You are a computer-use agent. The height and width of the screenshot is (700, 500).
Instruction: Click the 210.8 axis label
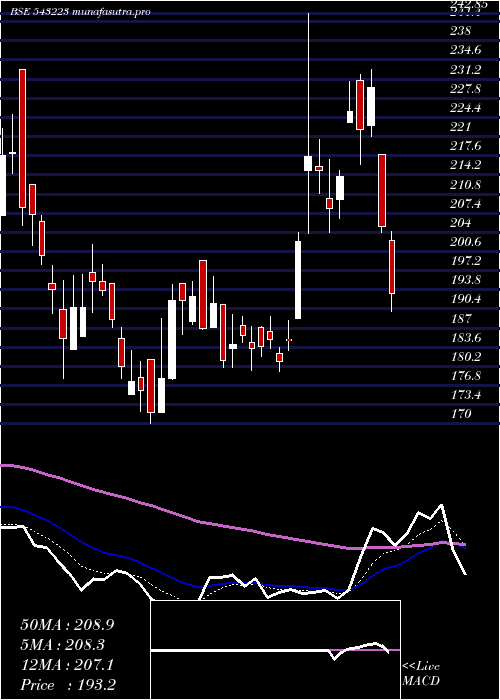point(466,185)
